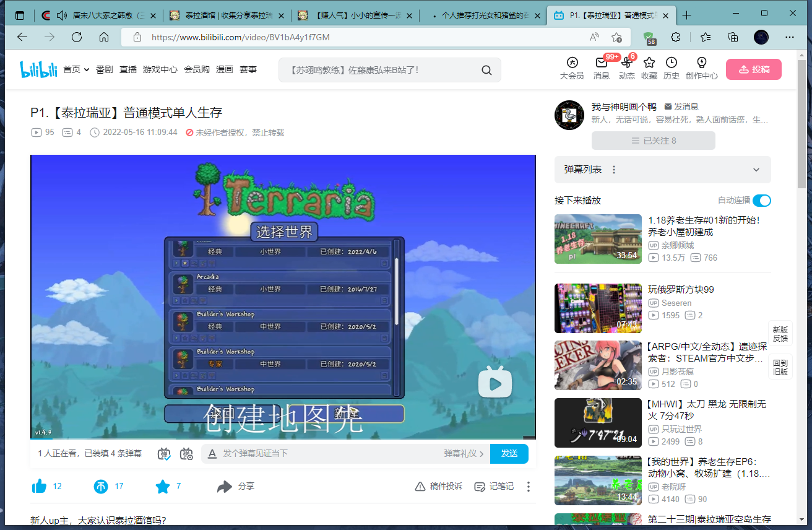
Task: Click the thumbs-up like icon
Action: 40,487
